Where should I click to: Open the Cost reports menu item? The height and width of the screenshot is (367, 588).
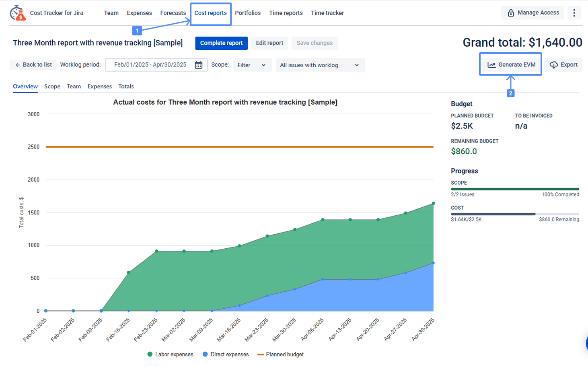pyautogui.click(x=210, y=13)
